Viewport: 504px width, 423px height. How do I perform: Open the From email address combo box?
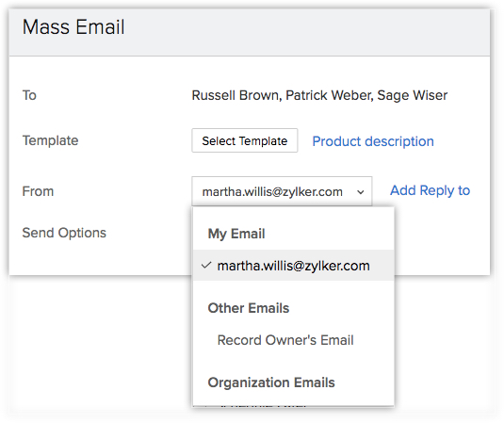282,191
